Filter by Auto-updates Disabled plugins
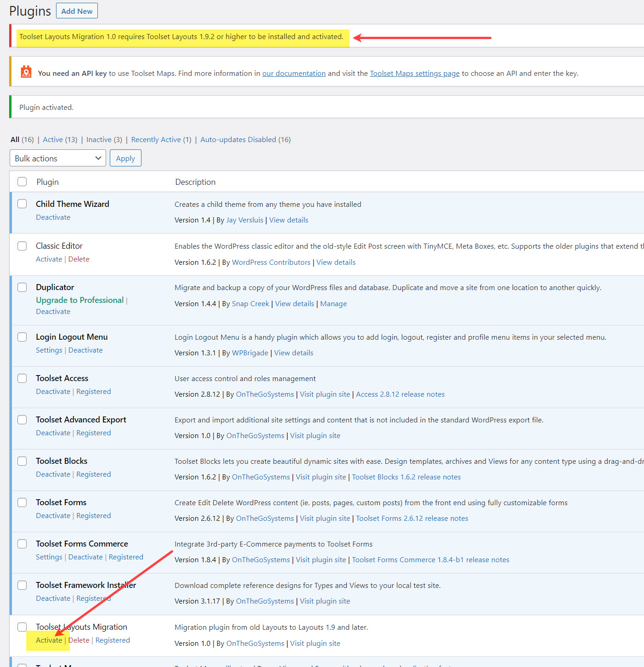644x667 pixels. (238, 140)
